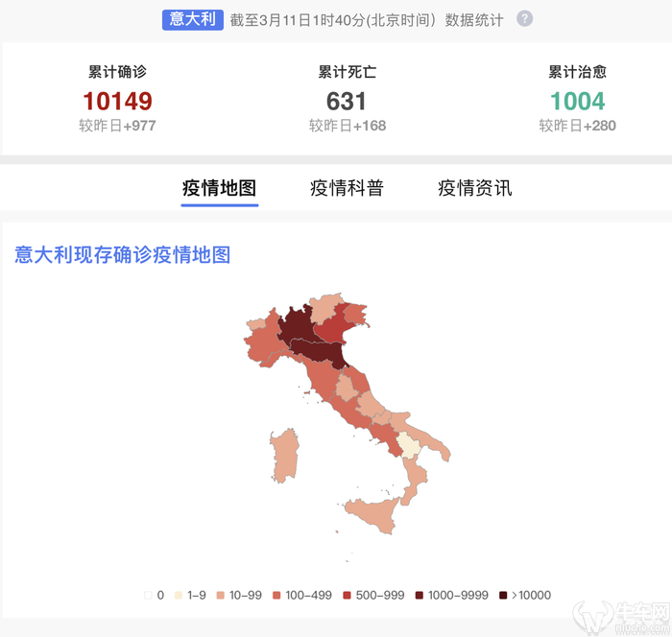The height and width of the screenshot is (637, 672).
Task: Toggle the 100-499 legend swatch
Action: [276, 595]
